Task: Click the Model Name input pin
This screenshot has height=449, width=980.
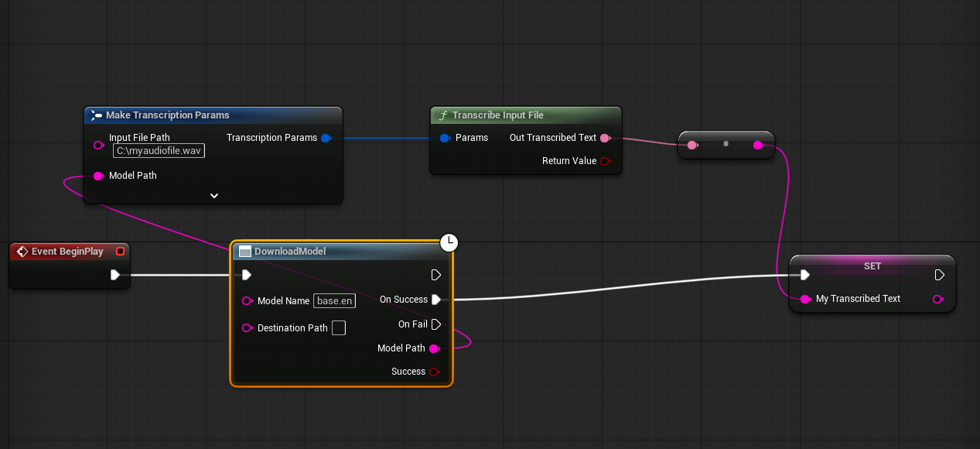Action: coord(248,301)
